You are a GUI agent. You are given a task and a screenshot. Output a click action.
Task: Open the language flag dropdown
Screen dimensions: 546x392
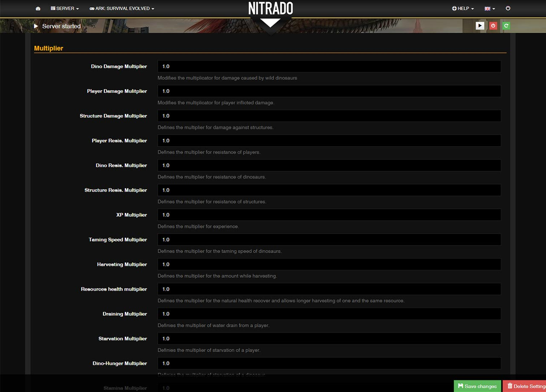point(490,9)
